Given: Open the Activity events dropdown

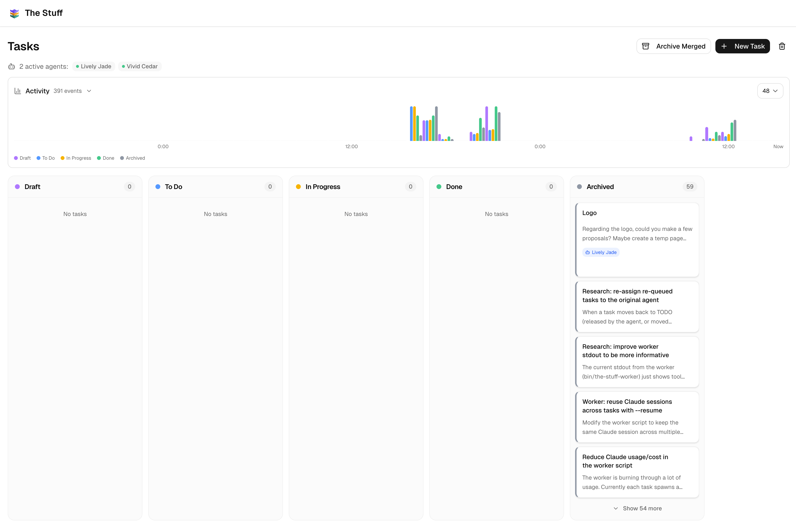Looking at the screenshot, I should coord(89,91).
